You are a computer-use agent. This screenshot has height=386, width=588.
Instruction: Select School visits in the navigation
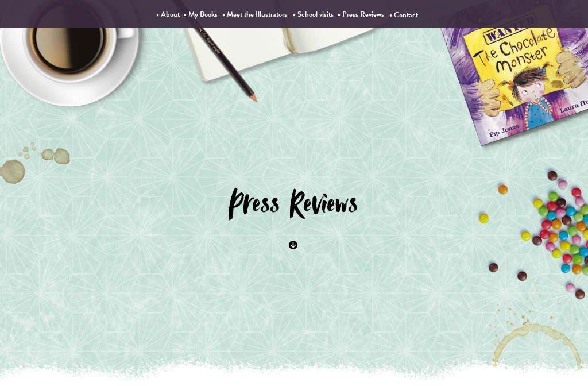coord(315,14)
